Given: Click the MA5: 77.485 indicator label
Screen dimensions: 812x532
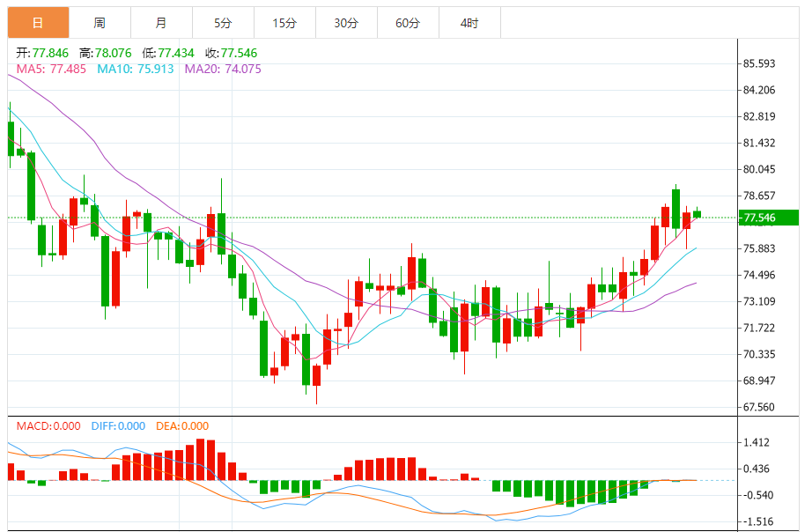Looking at the screenshot, I should (51, 69).
